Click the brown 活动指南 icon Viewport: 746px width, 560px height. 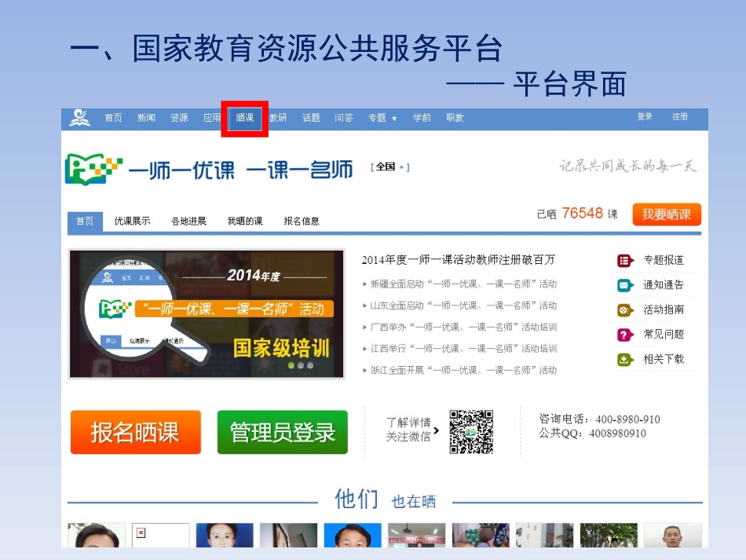[625, 310]
